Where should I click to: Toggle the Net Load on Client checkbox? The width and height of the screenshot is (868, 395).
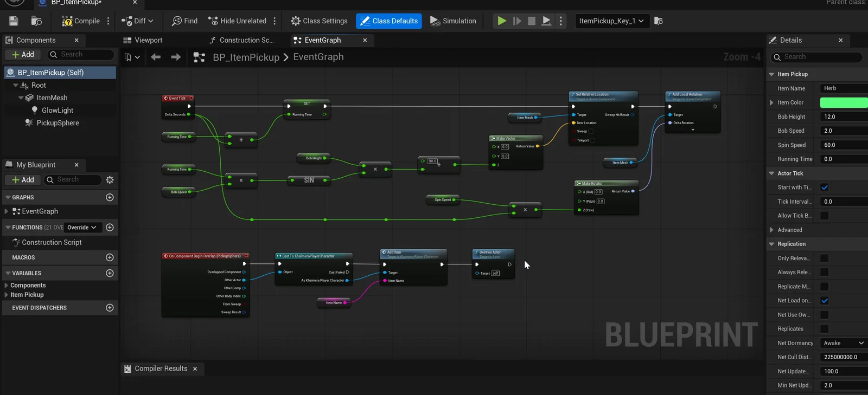point(824,301)
